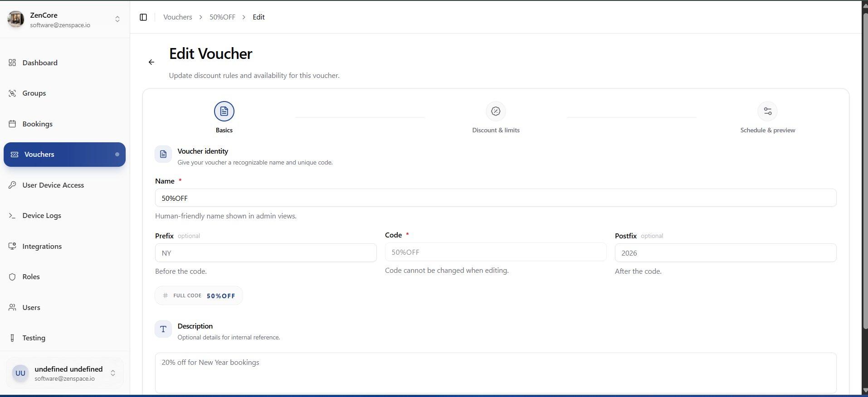Toggle the sidebar panel icon
Screen dimensions: 868x397
point(143,17)
